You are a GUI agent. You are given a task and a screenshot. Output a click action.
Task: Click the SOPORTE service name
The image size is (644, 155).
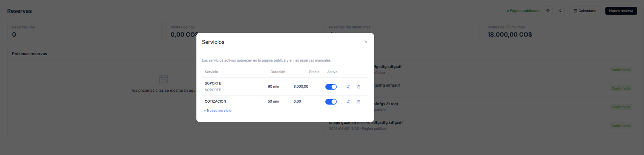[213, 83]
